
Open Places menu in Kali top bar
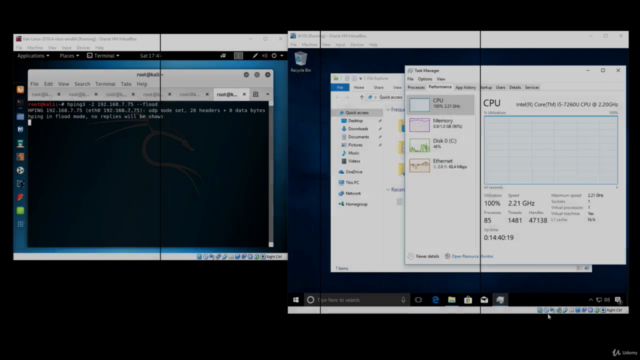[69, 56]
